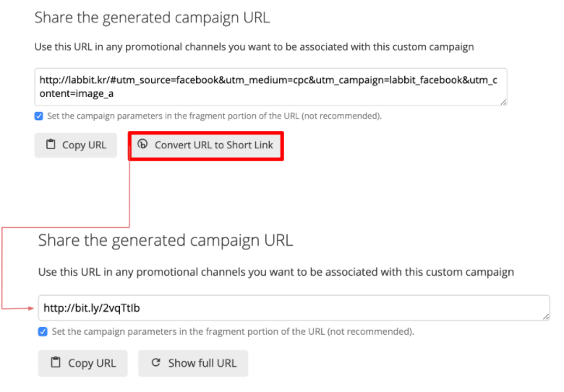The height and width of the screenshot is (392, 564).
Task: Click the fragment option label text below labbit.kr URL
Action: pos(214,116)
